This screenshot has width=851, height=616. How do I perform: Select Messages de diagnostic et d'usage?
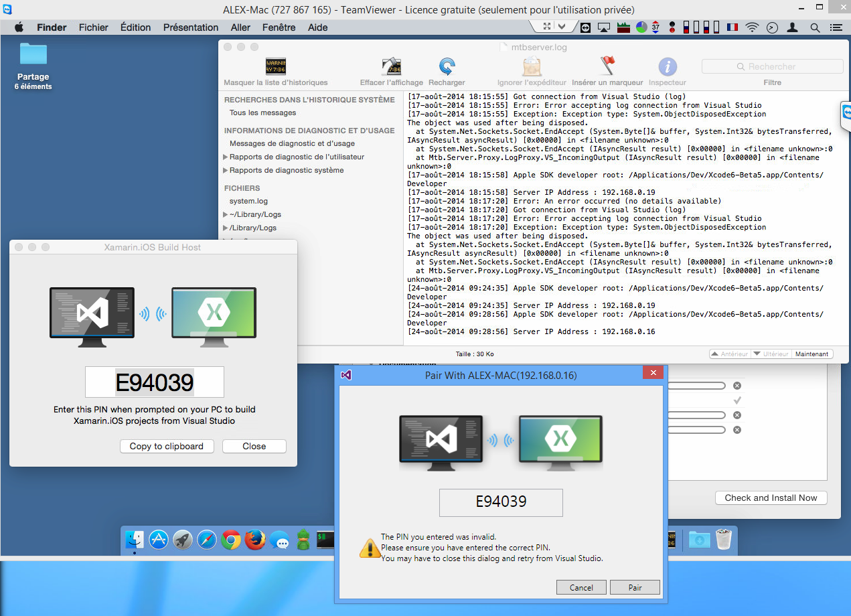[x=292, y=143]
